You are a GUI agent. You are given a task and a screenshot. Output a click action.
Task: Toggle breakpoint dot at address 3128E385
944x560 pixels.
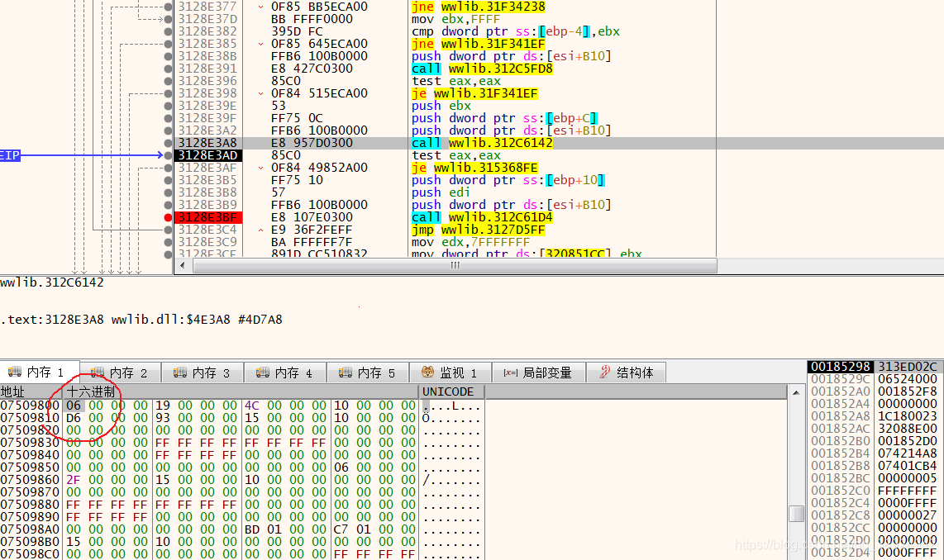[168, 44]
